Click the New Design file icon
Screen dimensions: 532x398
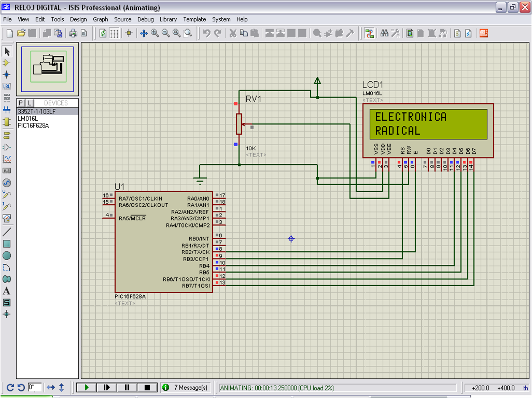tap(10, 33)
